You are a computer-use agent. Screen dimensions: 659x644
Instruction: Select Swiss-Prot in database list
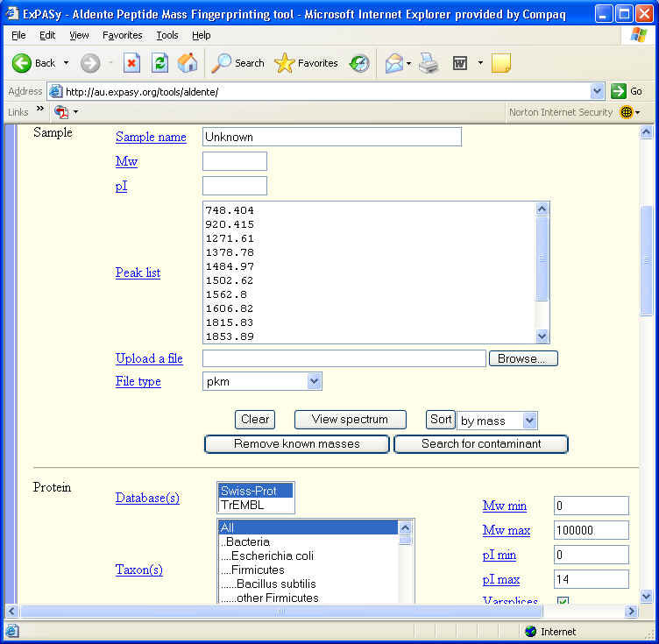[256, 491]
